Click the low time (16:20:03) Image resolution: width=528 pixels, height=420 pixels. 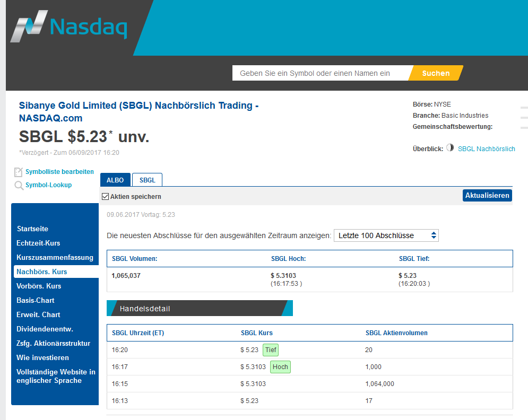click(x=414, y=284)
